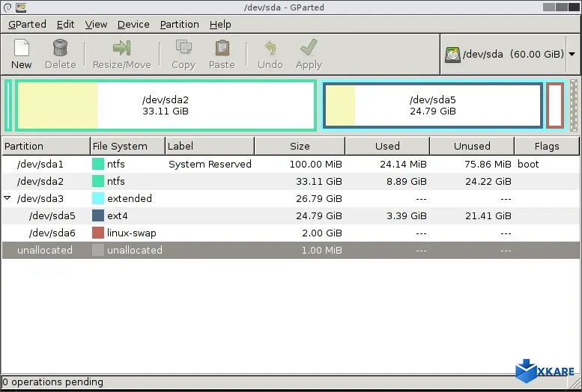This screenshot has width=582, height=392.
Task: Click the Resize/Move toolbar icon
Action: click(x=121, y=49)
